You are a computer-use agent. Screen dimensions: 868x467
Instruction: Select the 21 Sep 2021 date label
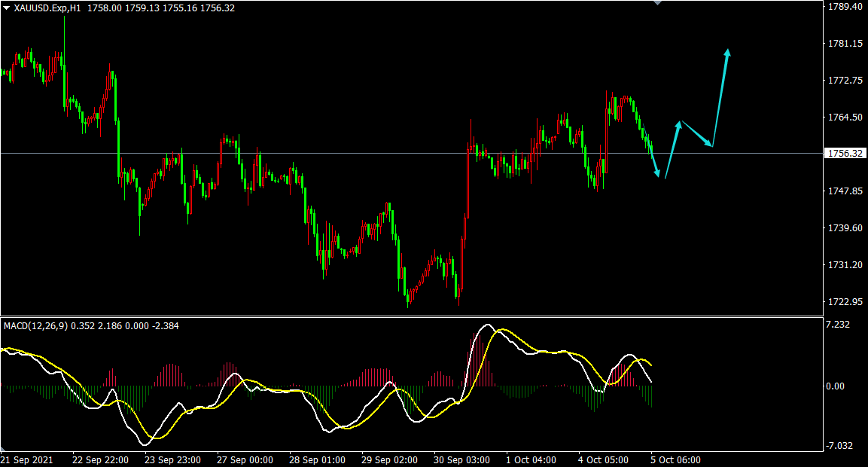(27, 459)
